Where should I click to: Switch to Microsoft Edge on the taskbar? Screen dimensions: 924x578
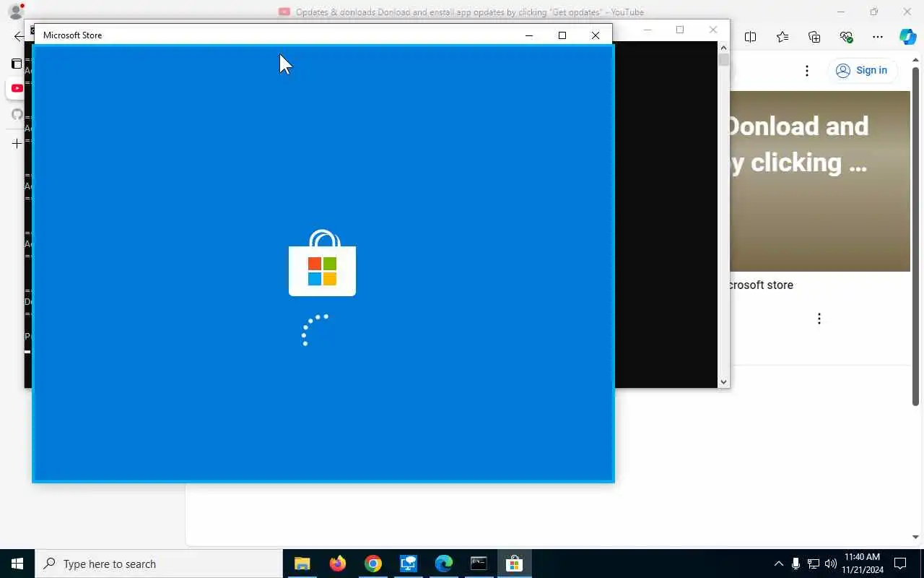tap(443, 564)
